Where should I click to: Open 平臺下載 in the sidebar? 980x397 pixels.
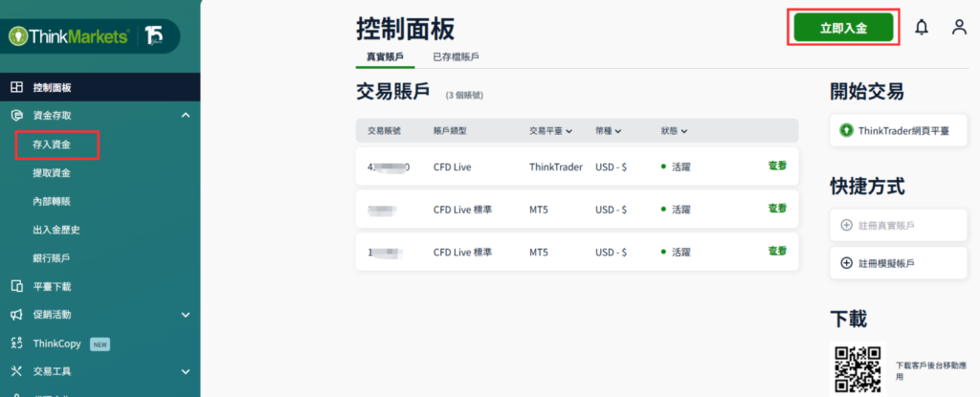point(52,286)
